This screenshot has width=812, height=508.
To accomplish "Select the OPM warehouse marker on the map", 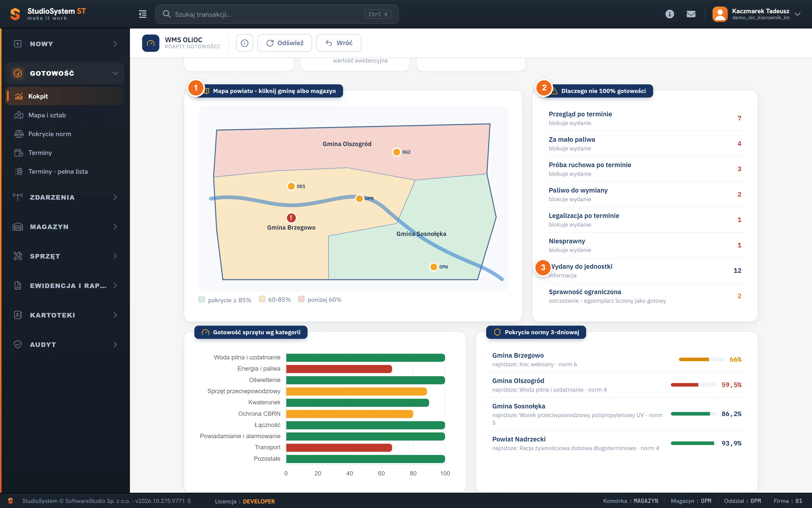I will tap(359, 199).
